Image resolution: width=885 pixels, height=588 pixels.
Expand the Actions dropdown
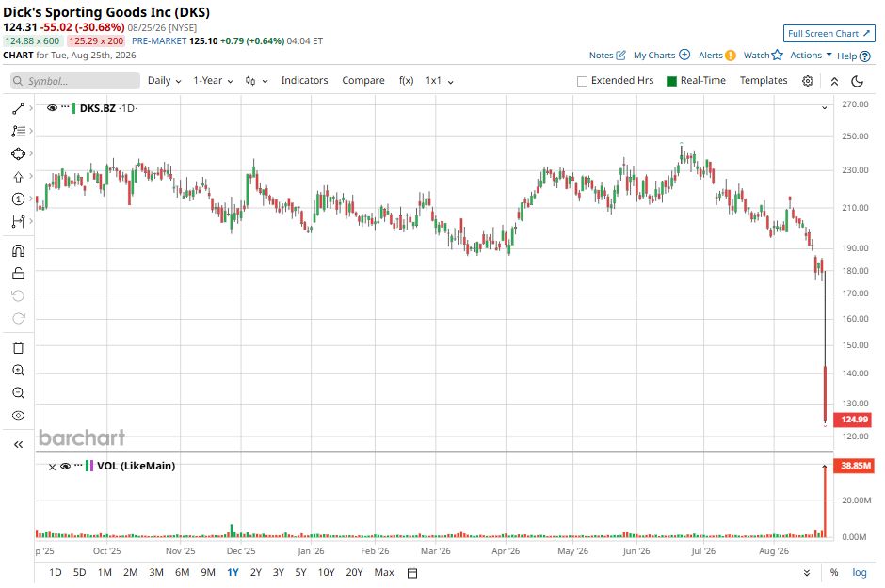[811, 55]
